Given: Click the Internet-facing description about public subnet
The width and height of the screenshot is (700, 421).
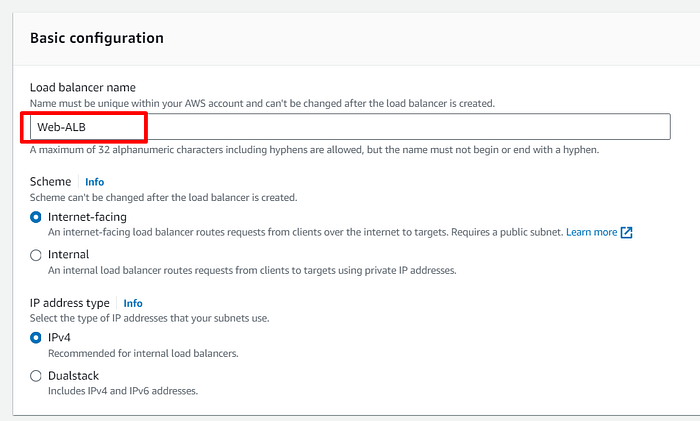Looking at the screenshot, I should (306, 233).
